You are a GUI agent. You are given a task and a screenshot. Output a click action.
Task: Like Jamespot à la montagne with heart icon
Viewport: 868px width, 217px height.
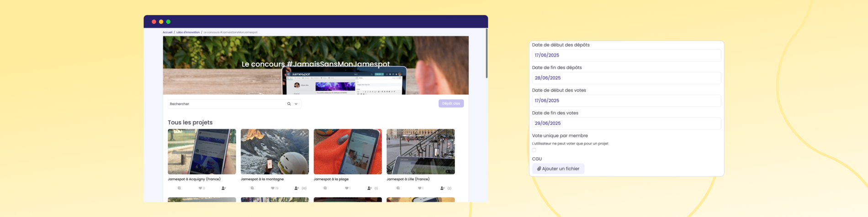[273, 188]
